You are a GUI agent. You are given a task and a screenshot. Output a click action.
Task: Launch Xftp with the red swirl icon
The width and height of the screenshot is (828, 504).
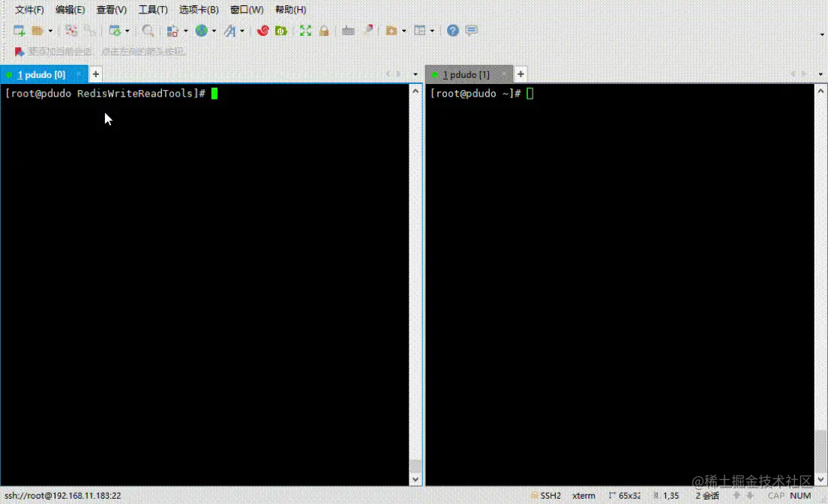263,31
